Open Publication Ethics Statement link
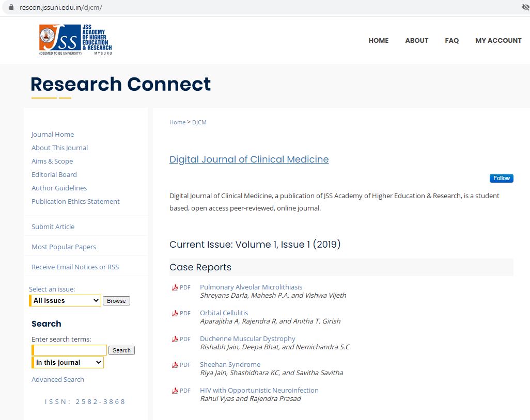The width and height of the screenshot is (530, 420). click(x=76, y=202)
